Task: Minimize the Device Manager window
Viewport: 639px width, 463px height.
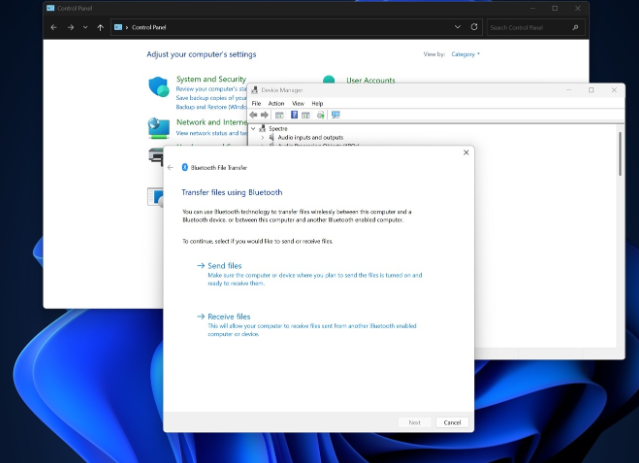Action: coord(568,90)
